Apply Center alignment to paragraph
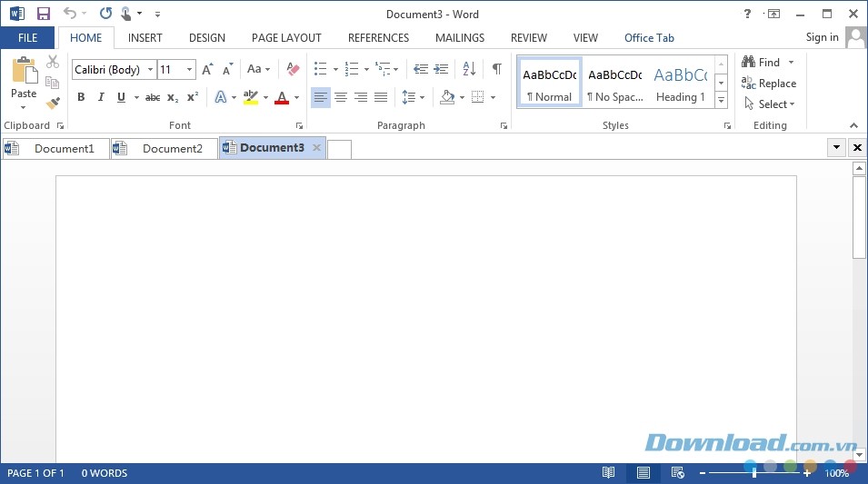The height and width of the screenshot is (484, 868). pos(341,97)
